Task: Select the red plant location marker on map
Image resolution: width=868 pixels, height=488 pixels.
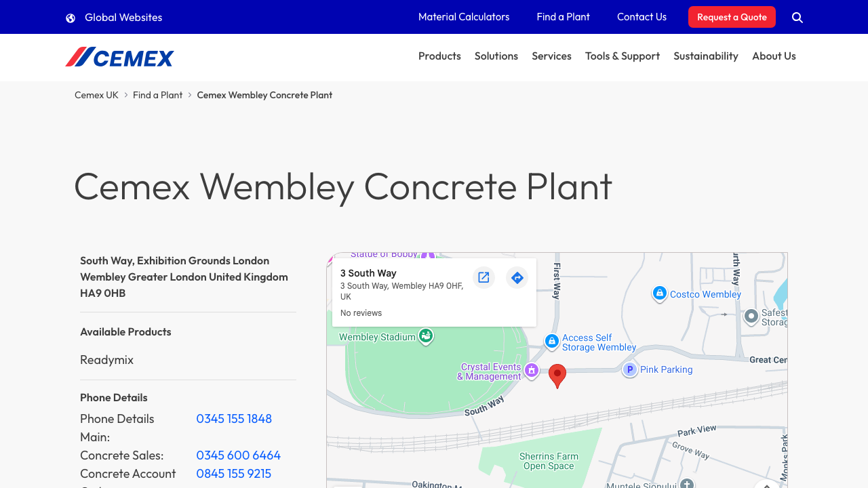Action: [x=557, y=373]
